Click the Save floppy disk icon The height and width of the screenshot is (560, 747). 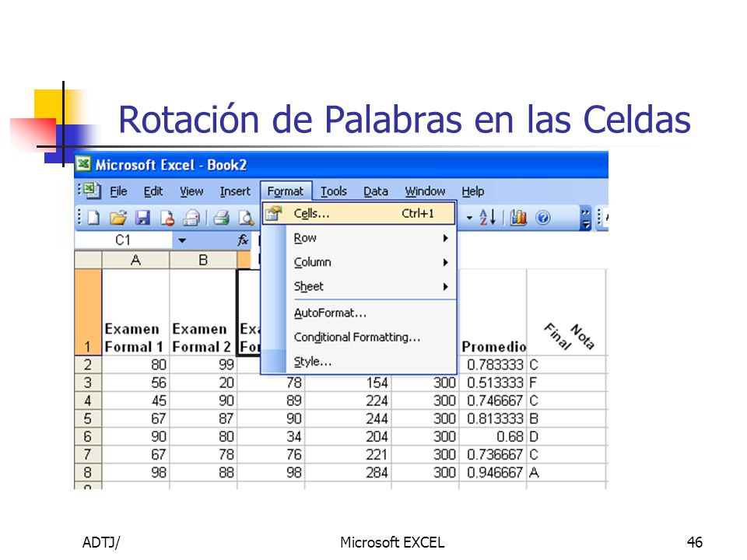pos(142,218)
